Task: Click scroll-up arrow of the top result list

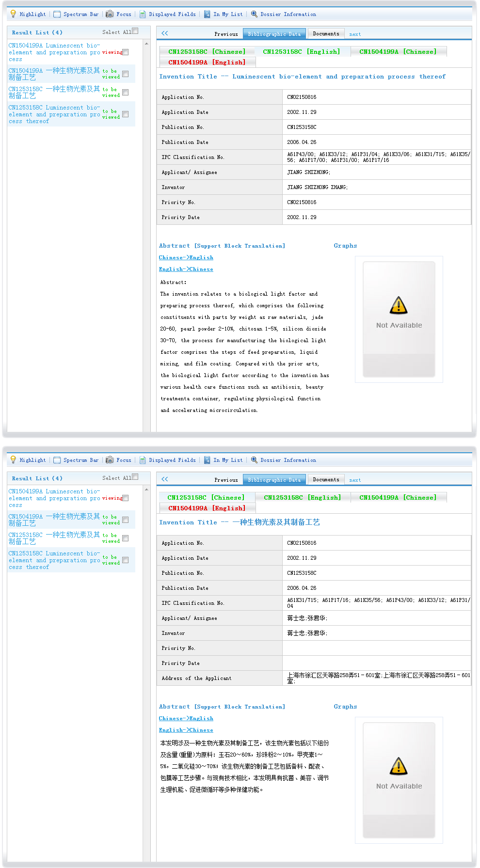Action: point(146,44)
